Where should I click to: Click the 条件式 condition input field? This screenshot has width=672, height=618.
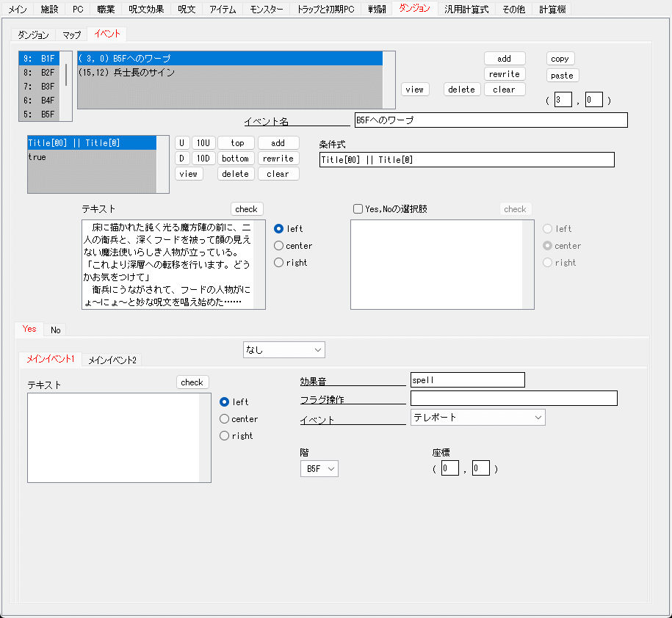pyautogui.click(x=466, y=160)
